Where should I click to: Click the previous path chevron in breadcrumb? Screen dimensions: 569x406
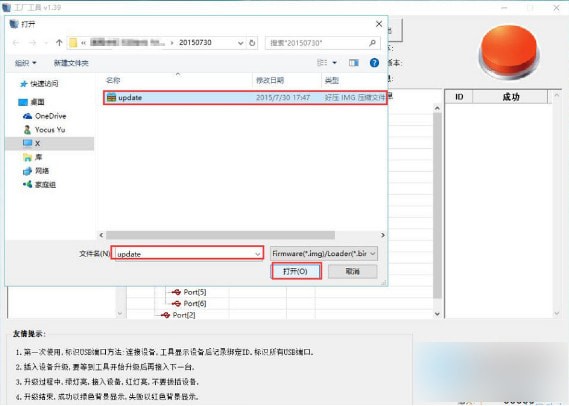83,43
